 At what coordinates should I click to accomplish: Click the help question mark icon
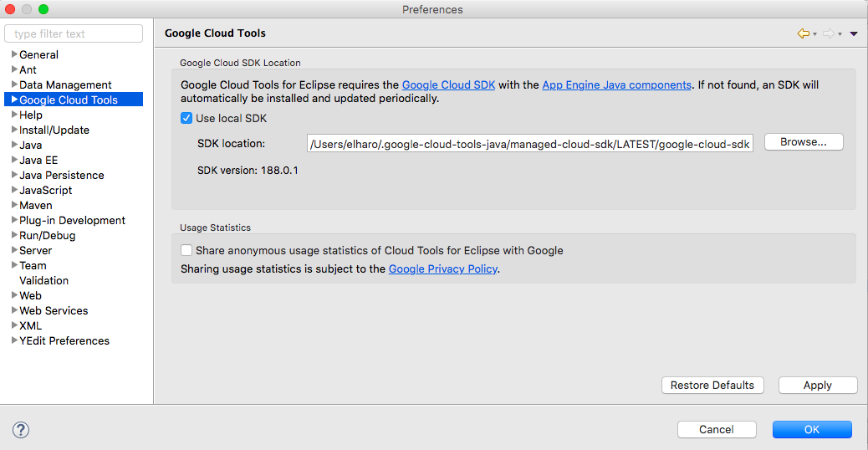click(21, 430)
